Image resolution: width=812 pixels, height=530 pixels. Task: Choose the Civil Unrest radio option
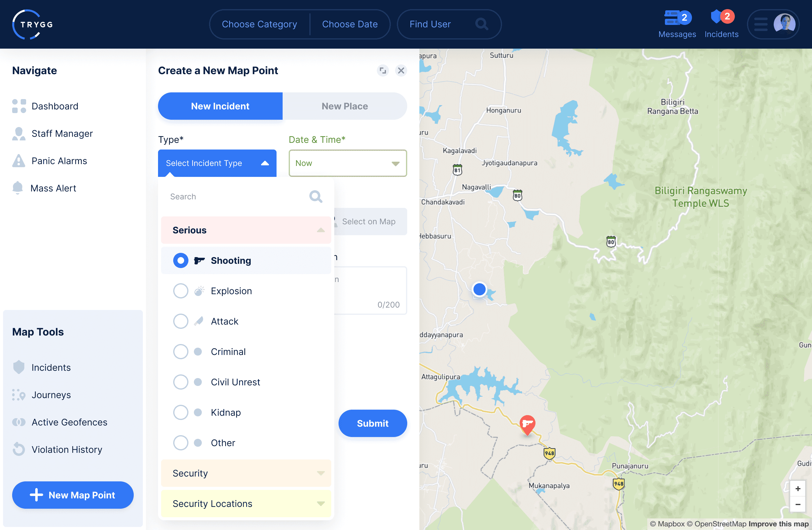[x=181, y=382]
